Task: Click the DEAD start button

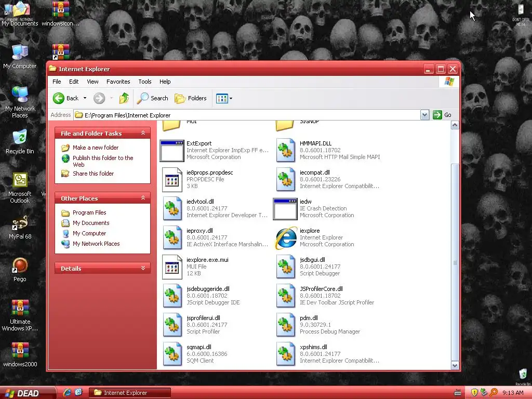Action: [x=27, y=393]
